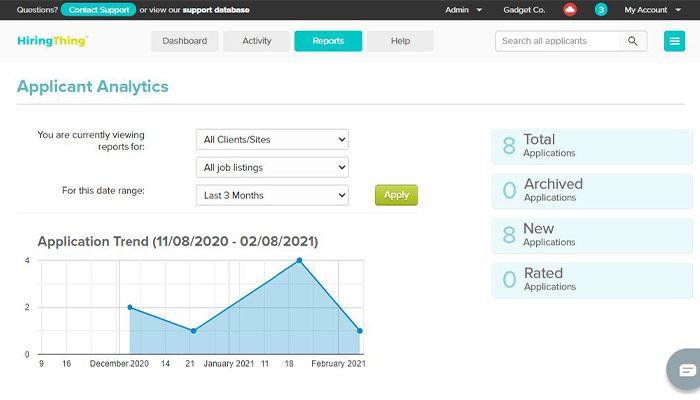Image resolution: width=700 pixels, height=400 pixels.
Task: Expand the Admin dropdown
Action: [463, 10]
